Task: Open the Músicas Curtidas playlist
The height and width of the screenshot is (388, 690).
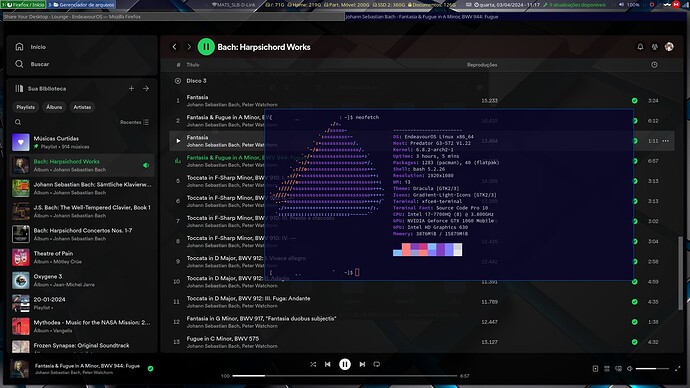Action: pos(82,142)
